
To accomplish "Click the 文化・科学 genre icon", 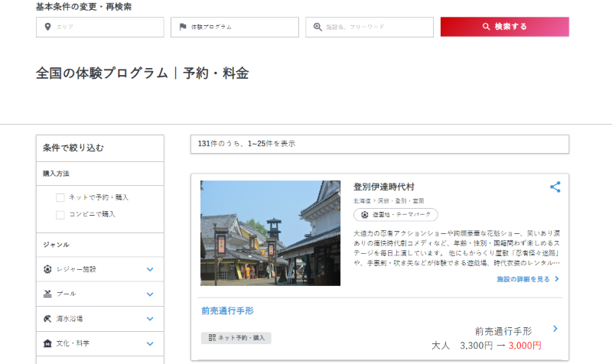I will (x=47, y=343).
